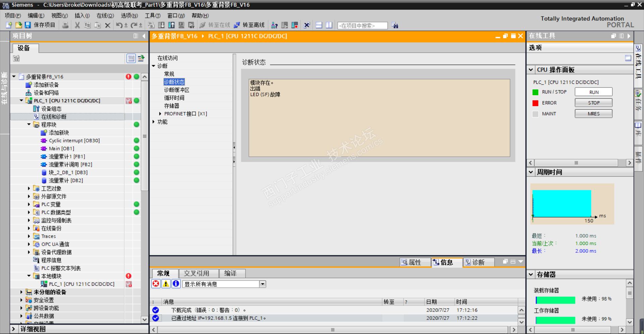644x334 pixels.
Task: Click the Start CPU toolbar icon
Action: coord(285,25)
